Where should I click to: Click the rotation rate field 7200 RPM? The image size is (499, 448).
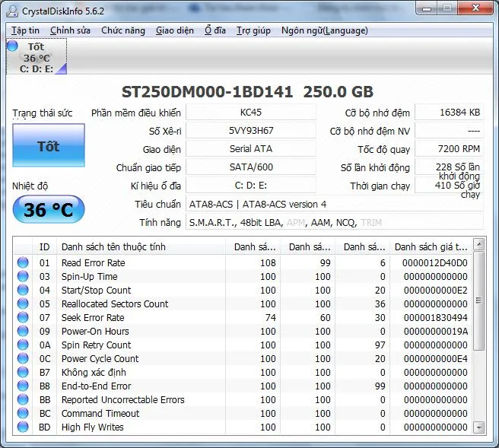[449, 149]
